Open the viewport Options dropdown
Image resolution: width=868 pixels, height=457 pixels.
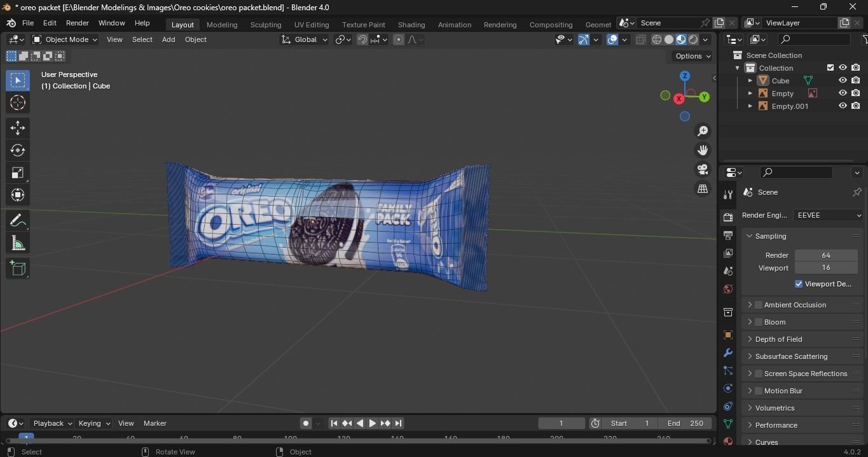(692, 56)
